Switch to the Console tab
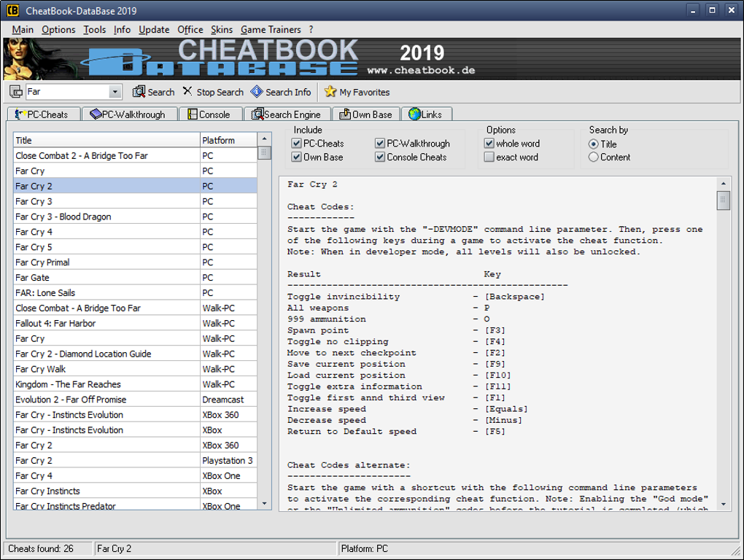Screen dimensions: 744x560 pyautogui.click(x=211, y=114)
